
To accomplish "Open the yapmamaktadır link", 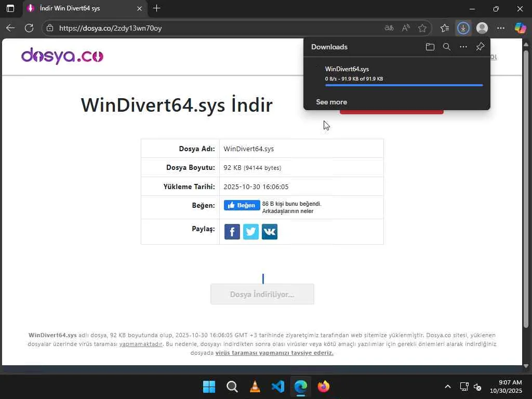I will point(141,344).
